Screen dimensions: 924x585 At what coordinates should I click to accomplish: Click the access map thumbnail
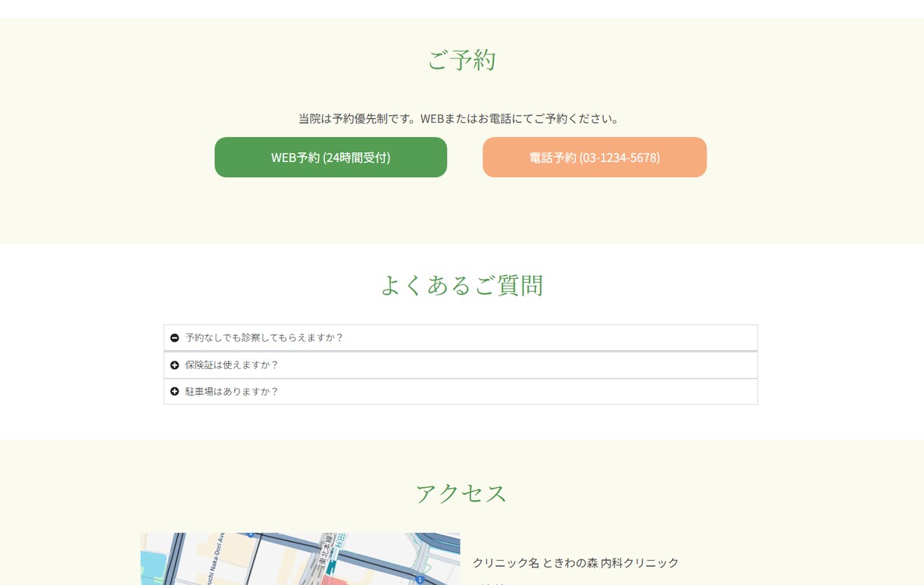point(301,559)
